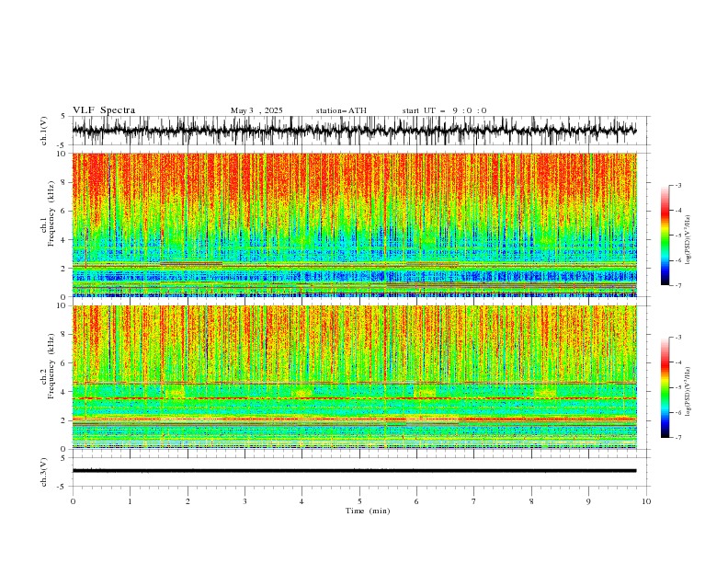Viewport: 728px width, 563px height.
Task: Click time axis tick label "5"
Action: (359, 501)
